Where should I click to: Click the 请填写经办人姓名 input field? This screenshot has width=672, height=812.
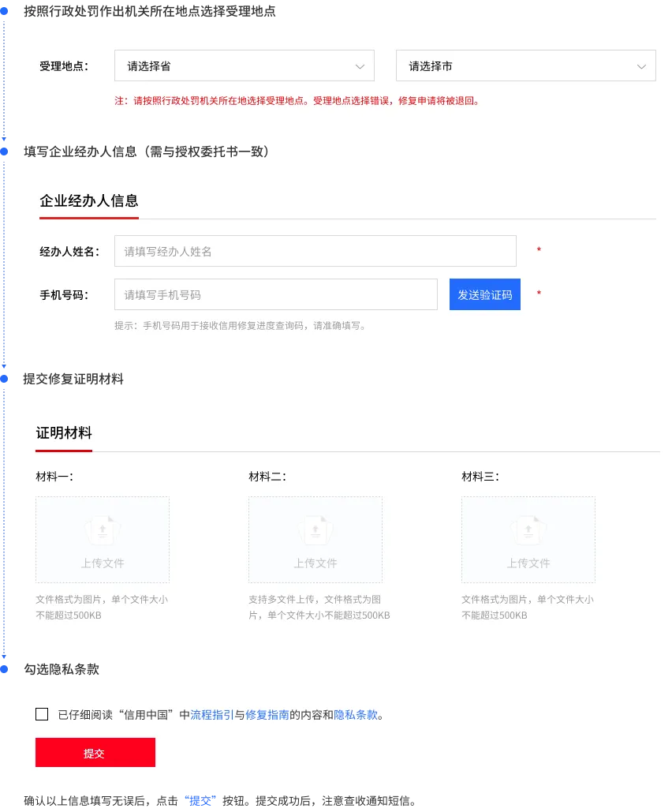pos(315,250)
